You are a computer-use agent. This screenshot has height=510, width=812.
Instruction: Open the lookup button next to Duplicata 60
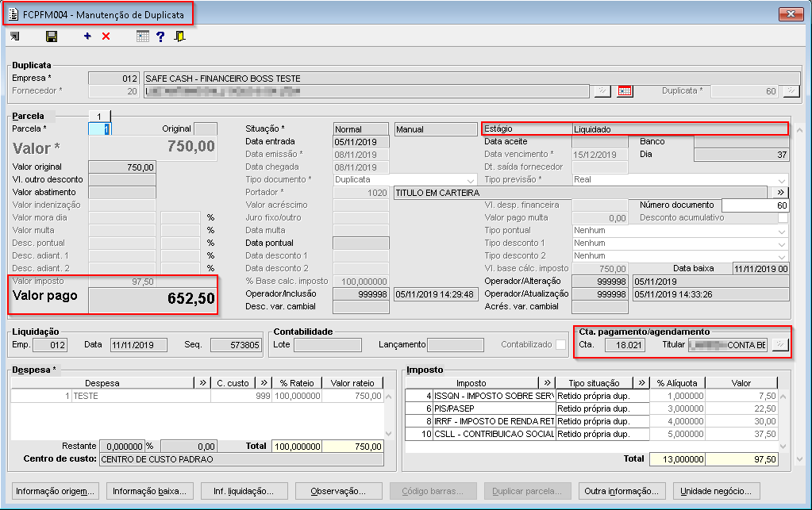(791, 91)
